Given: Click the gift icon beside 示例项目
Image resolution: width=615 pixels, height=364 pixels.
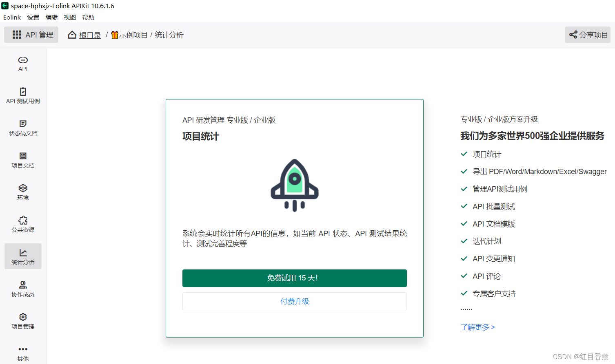Looking at the screenshot, I should point(115,35).
